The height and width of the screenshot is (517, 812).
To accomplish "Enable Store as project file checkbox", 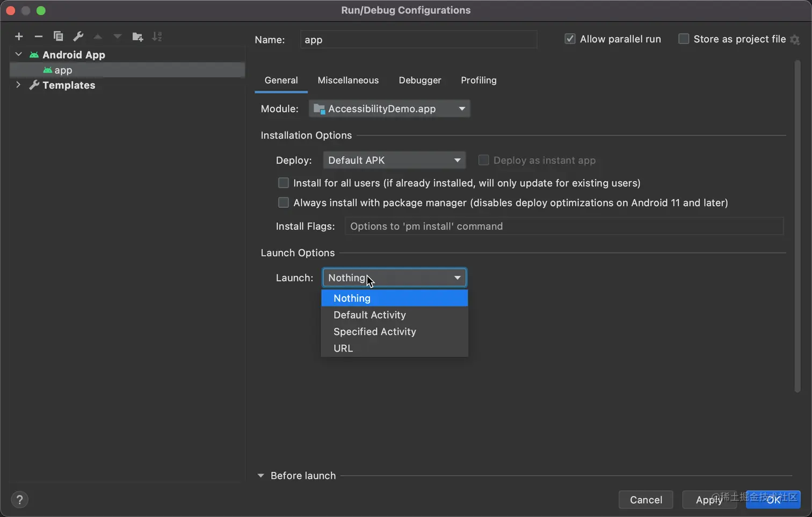I will 684,39.
